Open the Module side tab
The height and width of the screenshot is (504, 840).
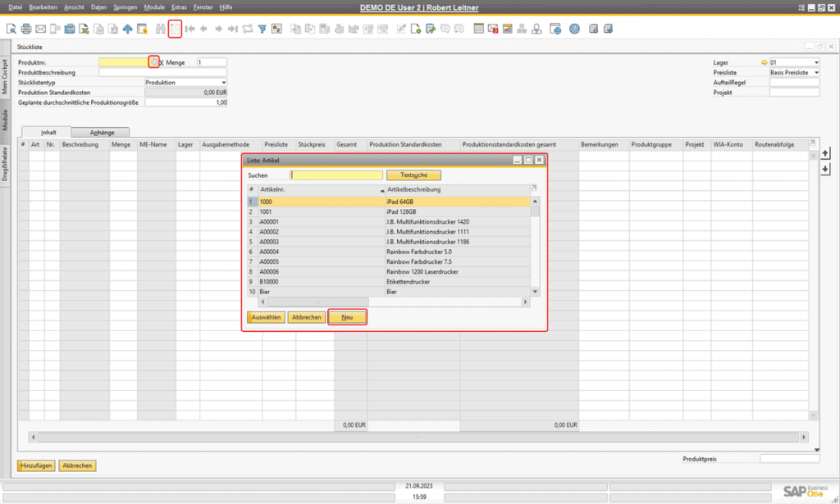(x=5, y=120)
